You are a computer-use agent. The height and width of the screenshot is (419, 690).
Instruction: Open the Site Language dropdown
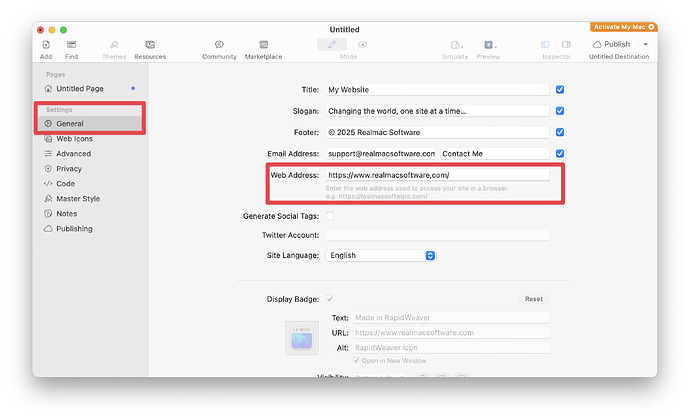[x=381, y=255]
